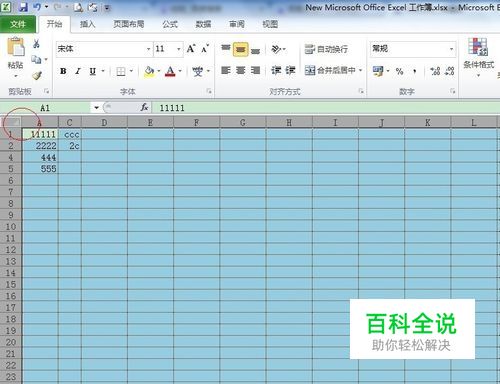Click the Format Painter brush icon
Image resolution: width=500 pixels, height=384 pixels.
coord(37,76)
